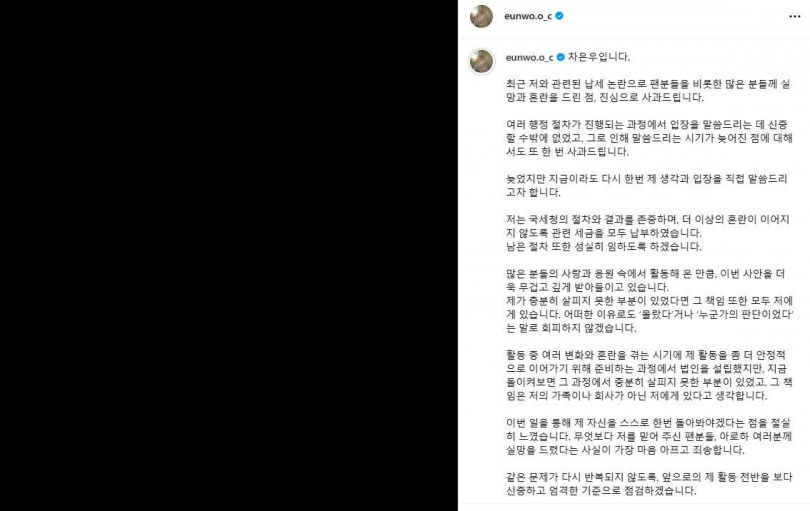The image size is (810, 511).
Task: Click the avatar beside the caption
Action: tap(481, 61)
